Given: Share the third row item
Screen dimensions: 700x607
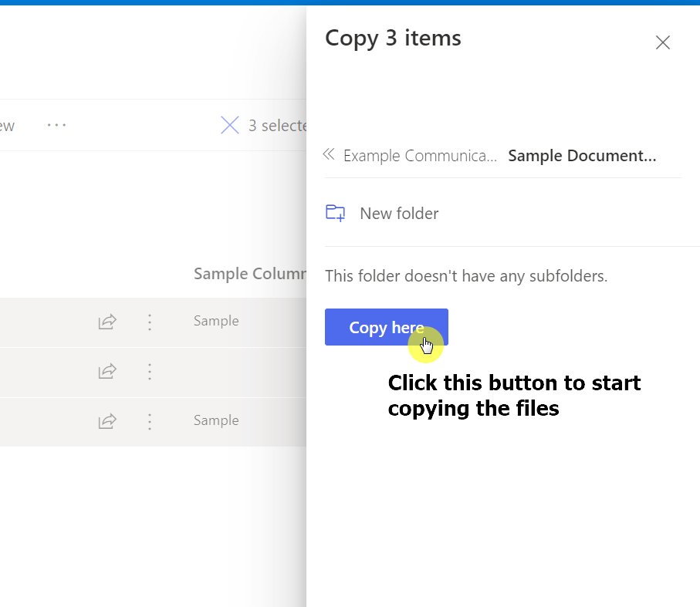Looking at the screenshot, I should click(x=107, y=421).
